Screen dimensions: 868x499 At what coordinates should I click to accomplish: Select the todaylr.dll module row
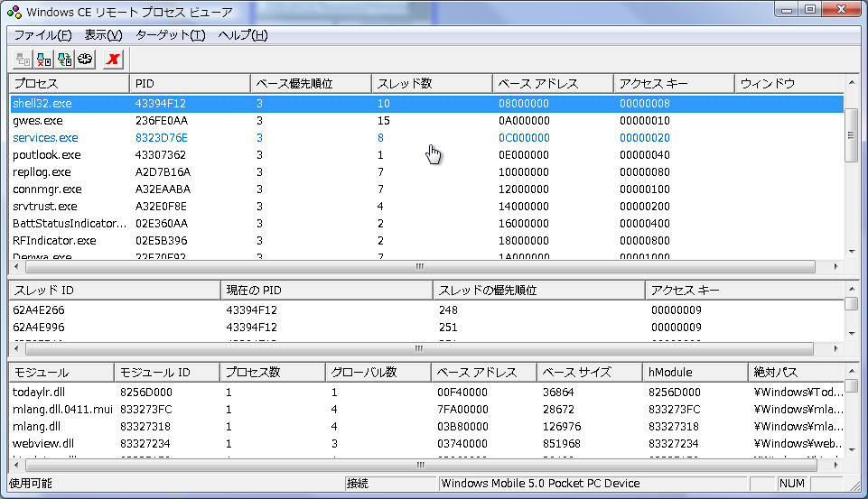pos(427,393)
